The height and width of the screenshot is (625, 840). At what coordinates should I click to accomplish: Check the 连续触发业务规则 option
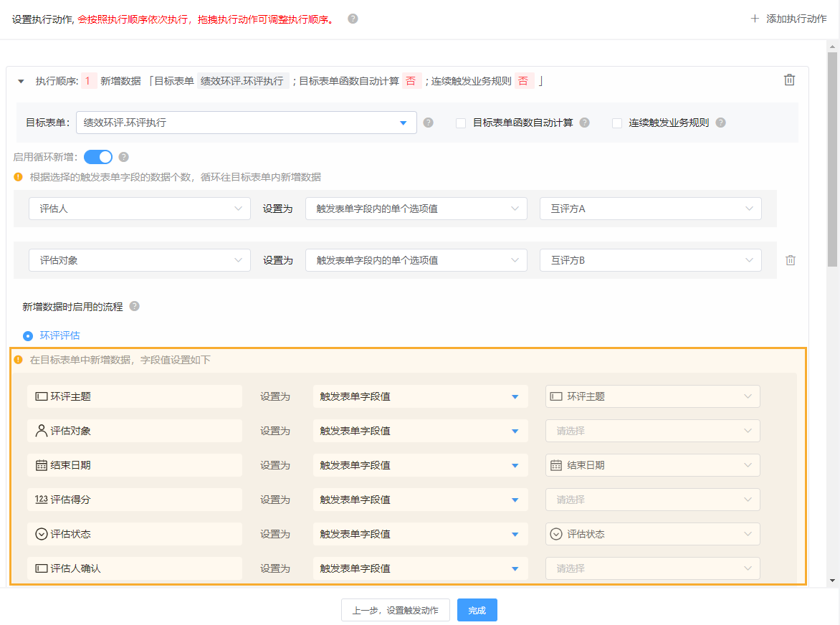point(617,123)
